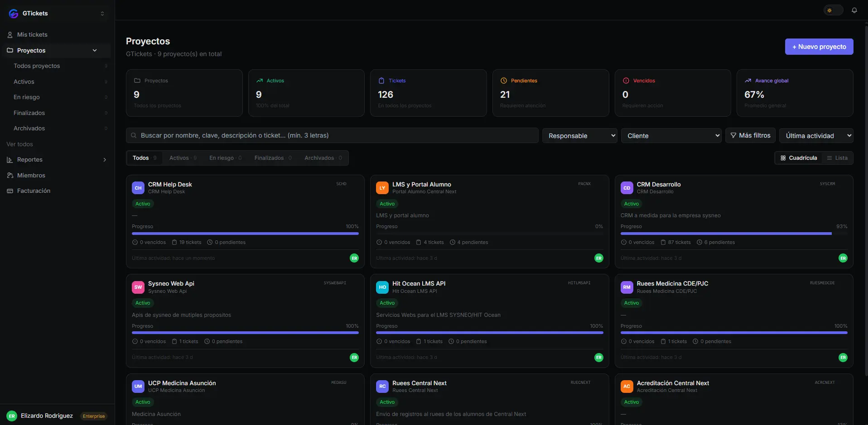Click the Vencidos stat alert icon

coord(626,81)
